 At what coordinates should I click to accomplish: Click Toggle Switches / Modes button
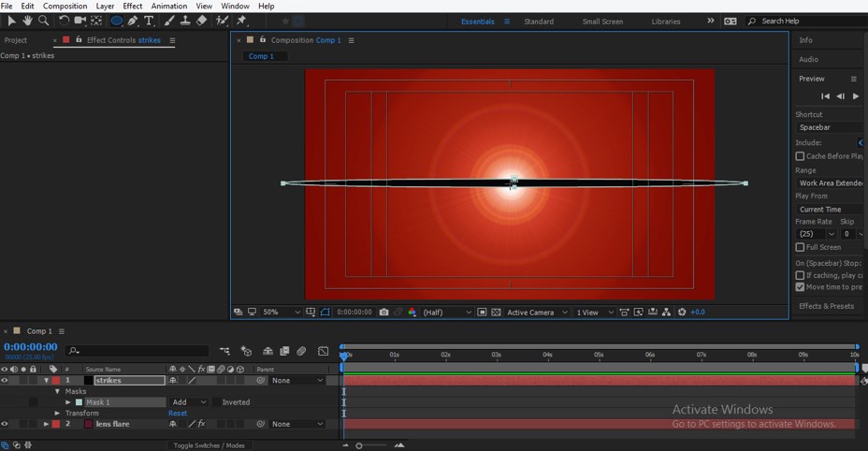click(x=209, y=445)
